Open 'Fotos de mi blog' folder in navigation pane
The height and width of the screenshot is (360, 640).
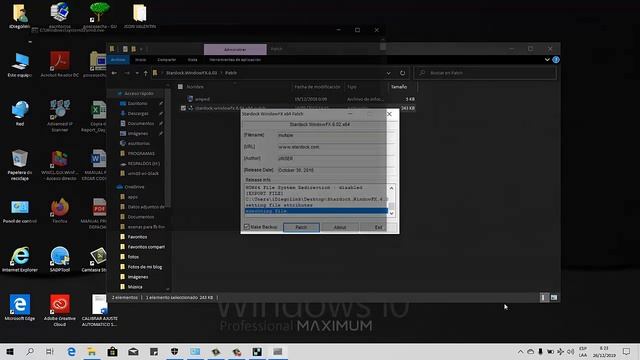tap(144, 267)
